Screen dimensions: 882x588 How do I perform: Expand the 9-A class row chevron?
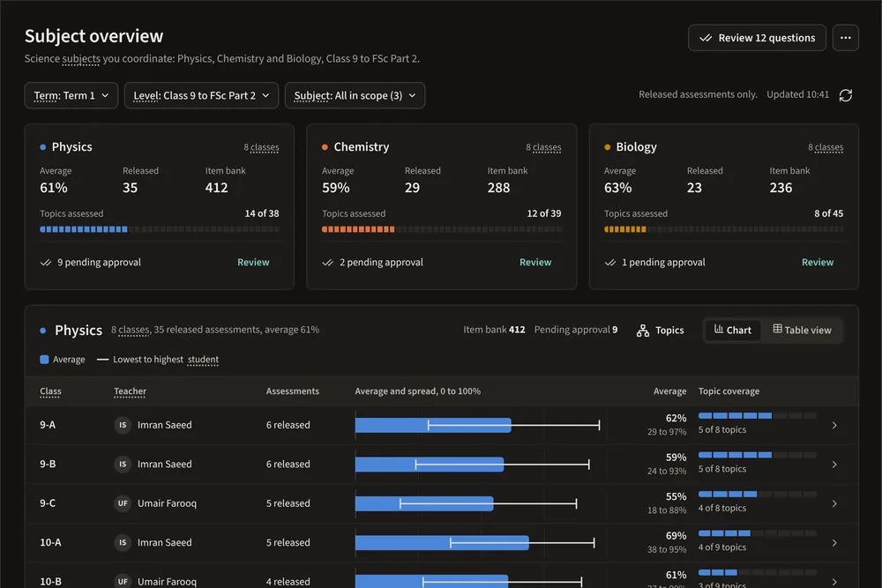(x=834, y=426)
